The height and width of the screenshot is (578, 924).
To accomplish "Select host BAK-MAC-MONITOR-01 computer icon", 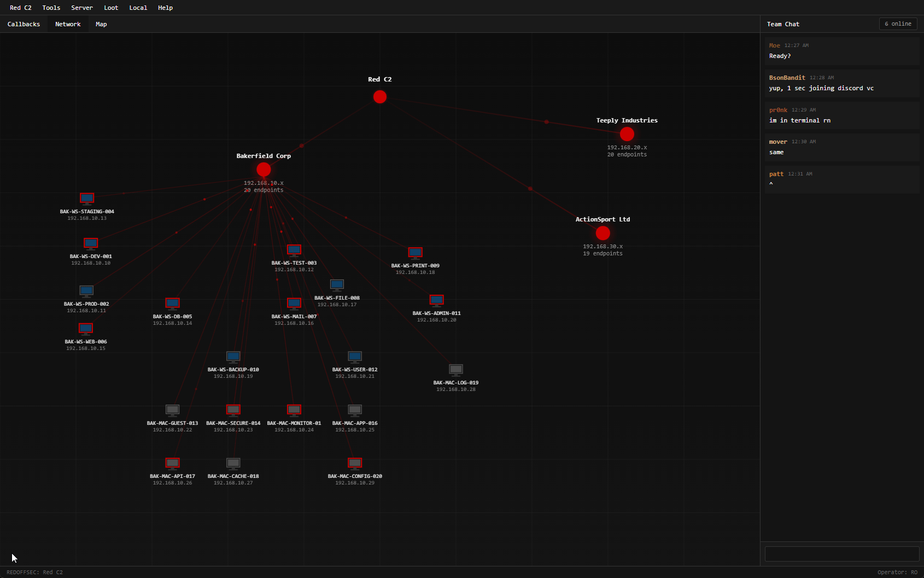I will [x=294, y=410].
